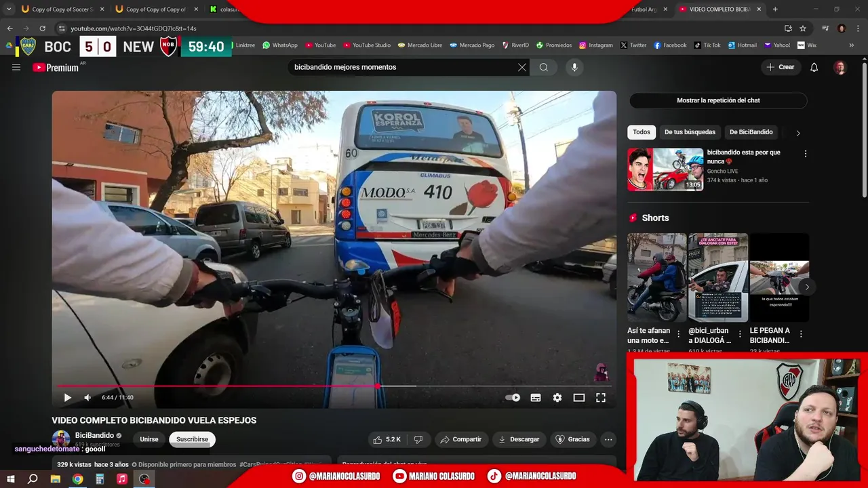Open Windows Start menu
Viewport: 868px width, 488px height.
click(x=10, y=479)
